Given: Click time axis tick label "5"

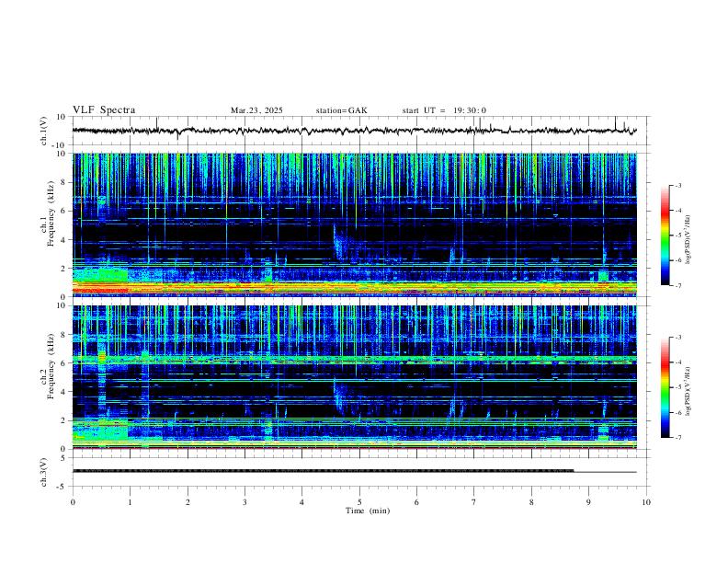Looking at the screenshot, I should (359, 502).
